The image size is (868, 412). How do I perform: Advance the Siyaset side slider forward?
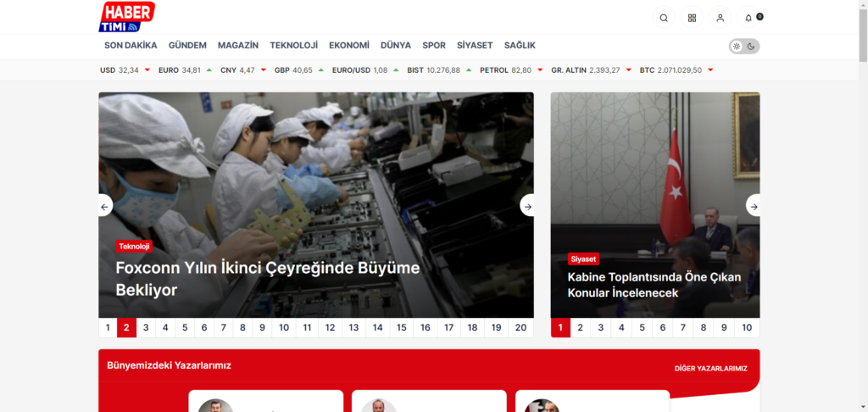click(x=753, y=206)
